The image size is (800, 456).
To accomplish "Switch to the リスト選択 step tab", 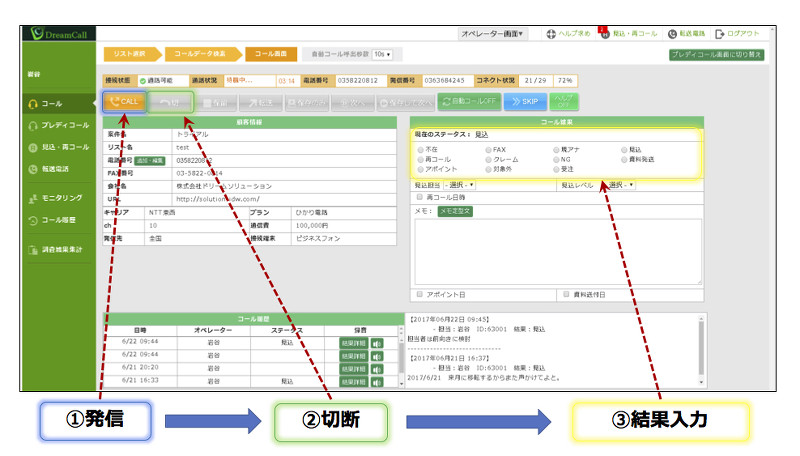I will (131, 54).
